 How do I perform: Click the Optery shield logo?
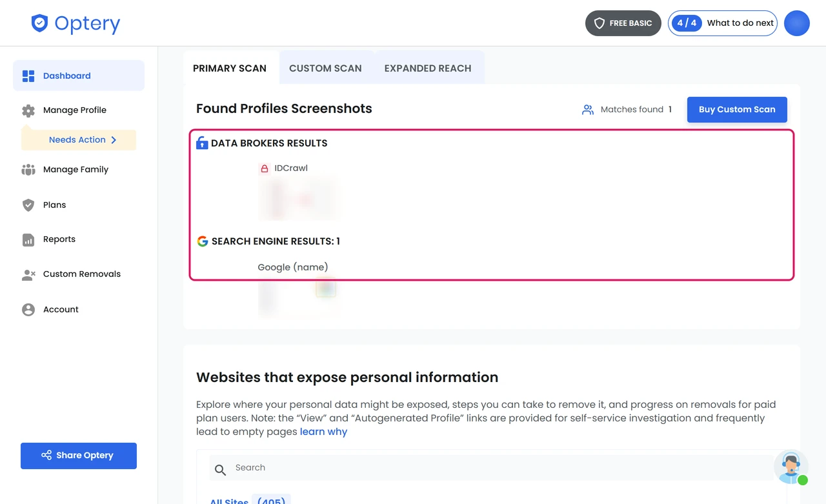tap(40, 24)
